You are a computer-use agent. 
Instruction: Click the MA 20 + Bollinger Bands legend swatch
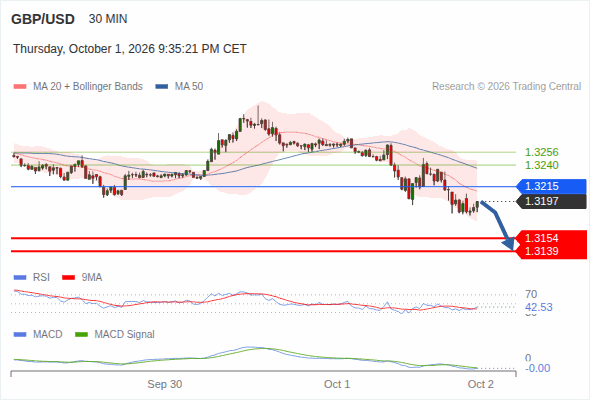(x=20, y=87)
